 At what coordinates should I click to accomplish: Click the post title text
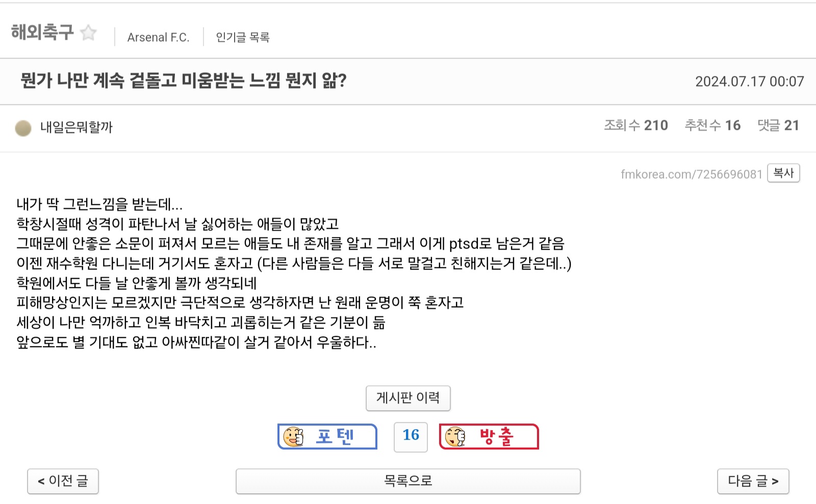(184, 81)
